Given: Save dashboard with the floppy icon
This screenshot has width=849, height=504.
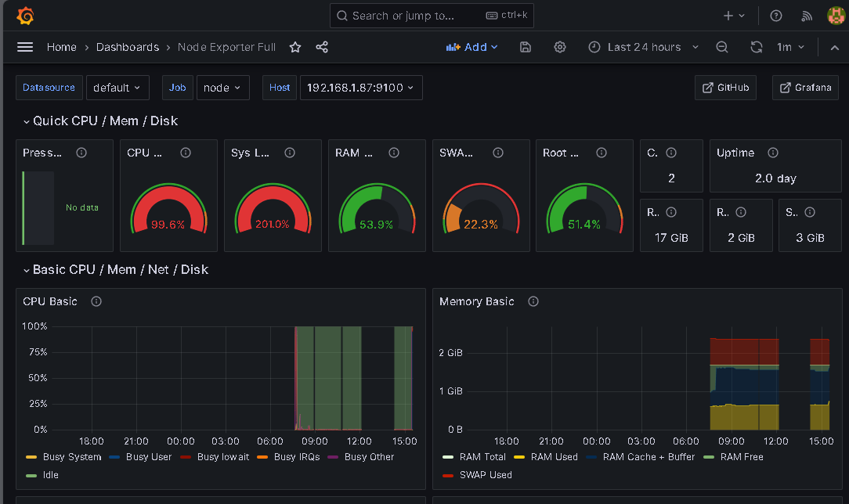Looking at the screenshot, I should click(x=526, y=47).
